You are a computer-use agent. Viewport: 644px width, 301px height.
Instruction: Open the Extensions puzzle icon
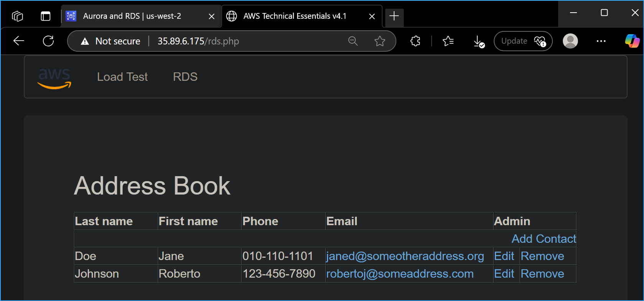415,41
